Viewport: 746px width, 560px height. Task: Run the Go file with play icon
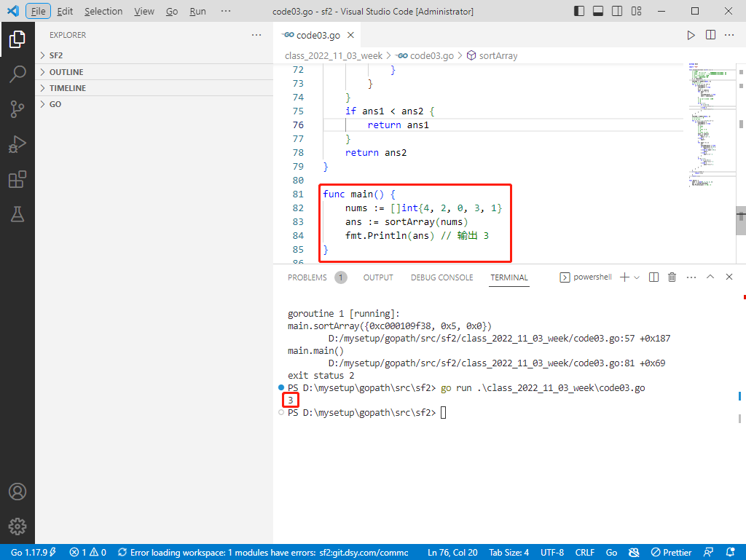coord(691,35)
